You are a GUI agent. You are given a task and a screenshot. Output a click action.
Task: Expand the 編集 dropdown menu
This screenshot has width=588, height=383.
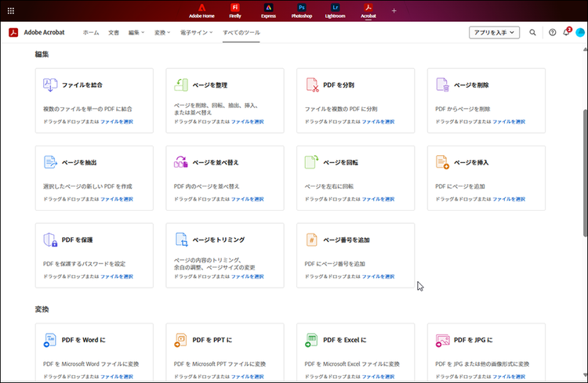(x=136, y=32)
